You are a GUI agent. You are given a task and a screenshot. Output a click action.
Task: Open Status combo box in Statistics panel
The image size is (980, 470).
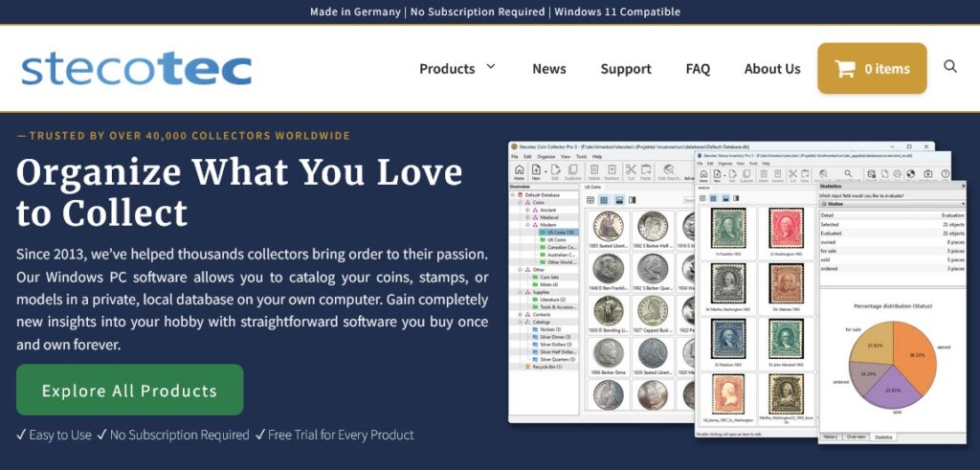point(893,204)
